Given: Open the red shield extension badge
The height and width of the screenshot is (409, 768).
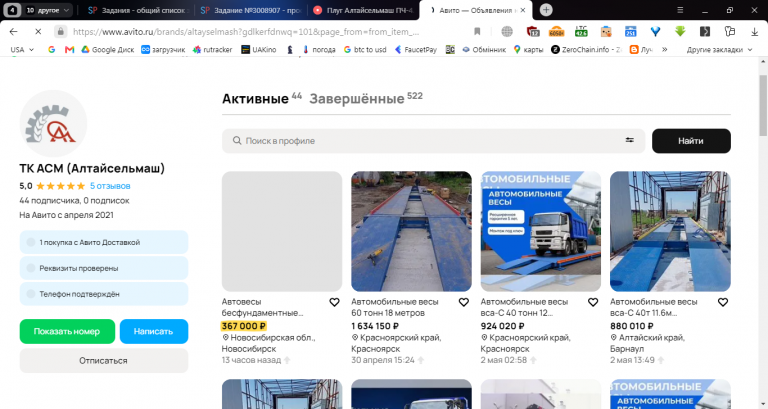Looking at the screenshot, I should pyautogui.click(x=533, y=32).
